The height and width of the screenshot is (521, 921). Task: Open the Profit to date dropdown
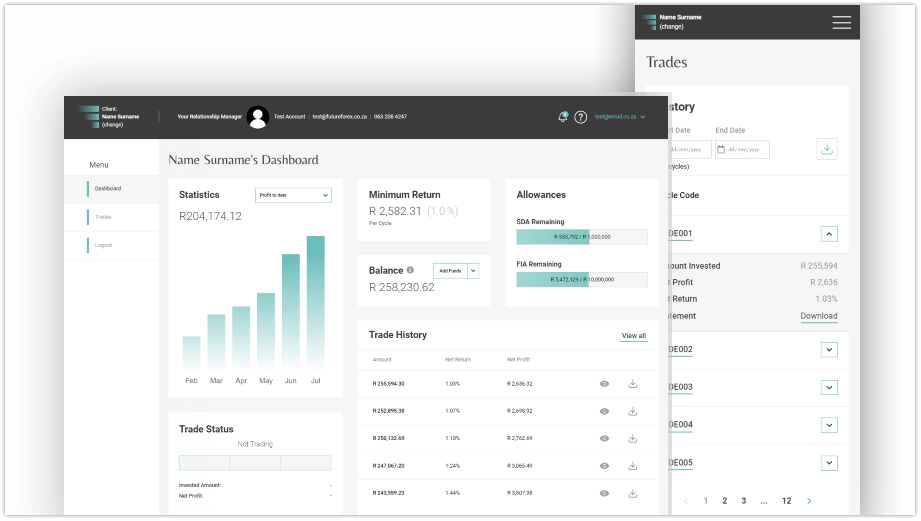coord(292,195)
